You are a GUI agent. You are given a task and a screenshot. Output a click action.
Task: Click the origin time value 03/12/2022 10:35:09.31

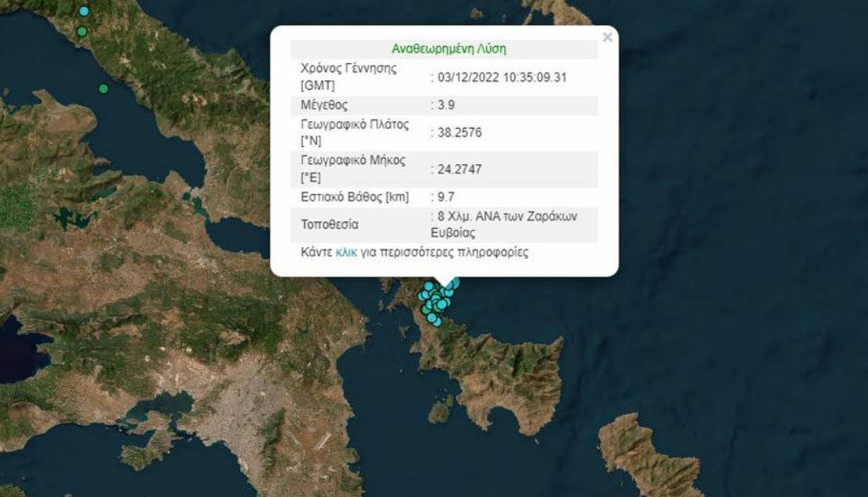coord(499,77)
